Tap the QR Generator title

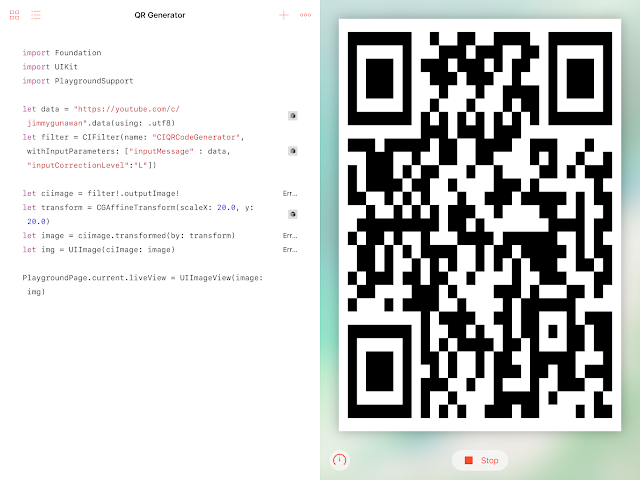point(160,15)
